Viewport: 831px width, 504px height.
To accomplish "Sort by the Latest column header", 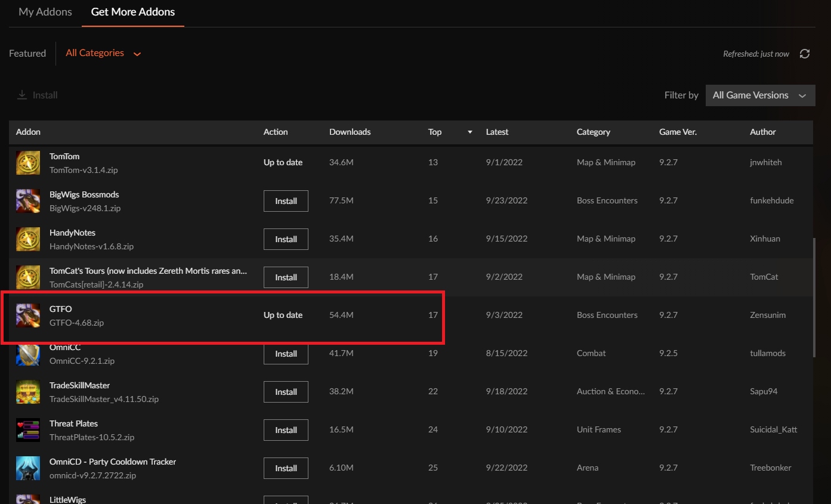I will click(497, 132).
